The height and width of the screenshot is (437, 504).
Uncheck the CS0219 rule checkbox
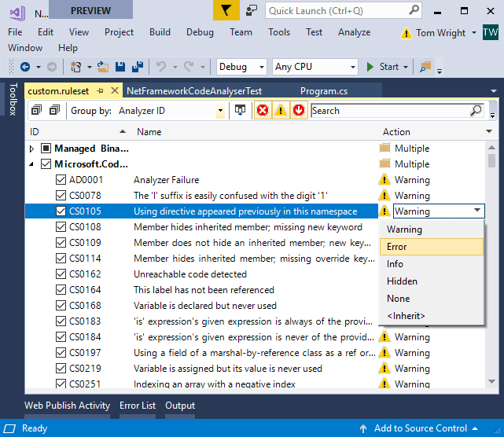pyautogui.click(x=61, y=369)
